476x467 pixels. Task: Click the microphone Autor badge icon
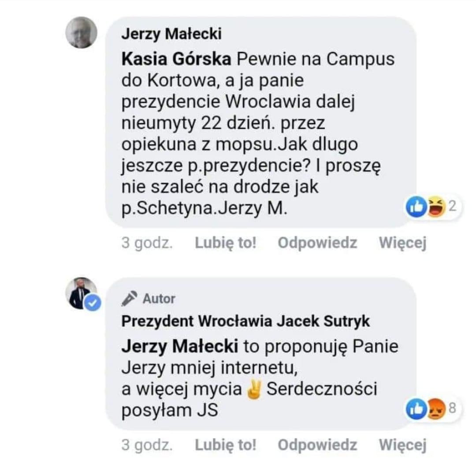click(129, 298)
